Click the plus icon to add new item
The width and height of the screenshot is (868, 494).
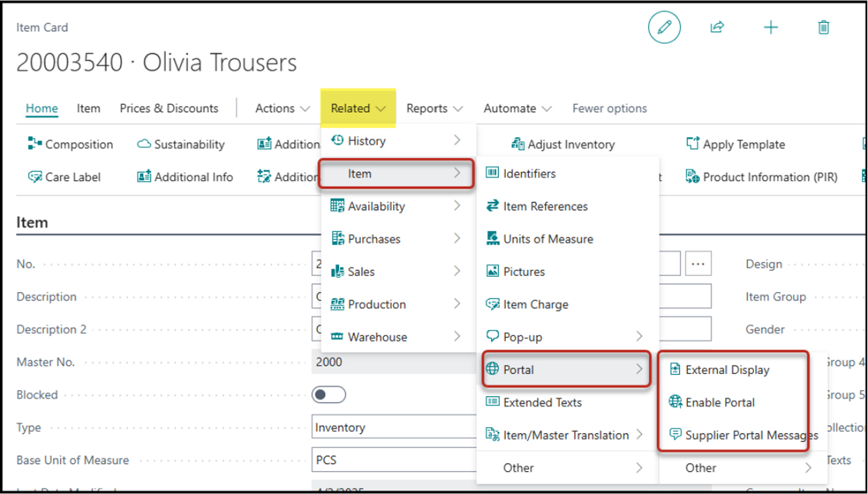click(x=770, y=28)
